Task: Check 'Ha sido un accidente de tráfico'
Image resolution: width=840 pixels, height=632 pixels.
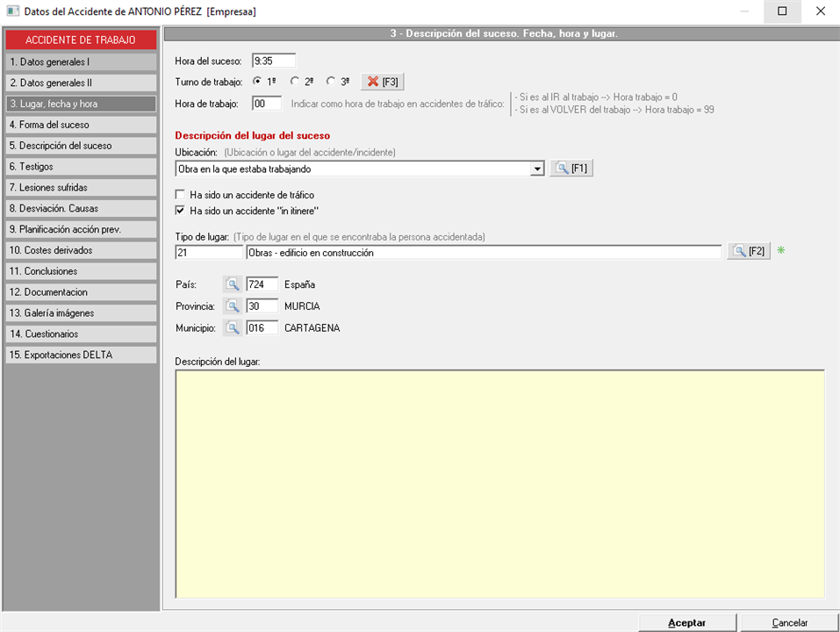Action: (x=181, y=195)
